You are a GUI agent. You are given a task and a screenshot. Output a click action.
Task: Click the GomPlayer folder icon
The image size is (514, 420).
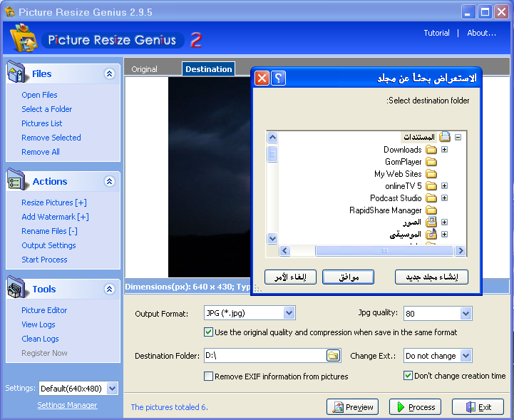(431, 162)
